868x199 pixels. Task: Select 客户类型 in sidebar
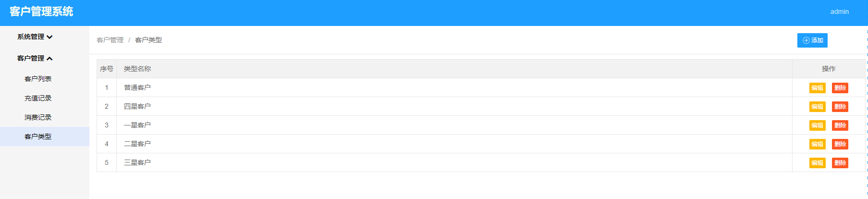tap(38, 137)
